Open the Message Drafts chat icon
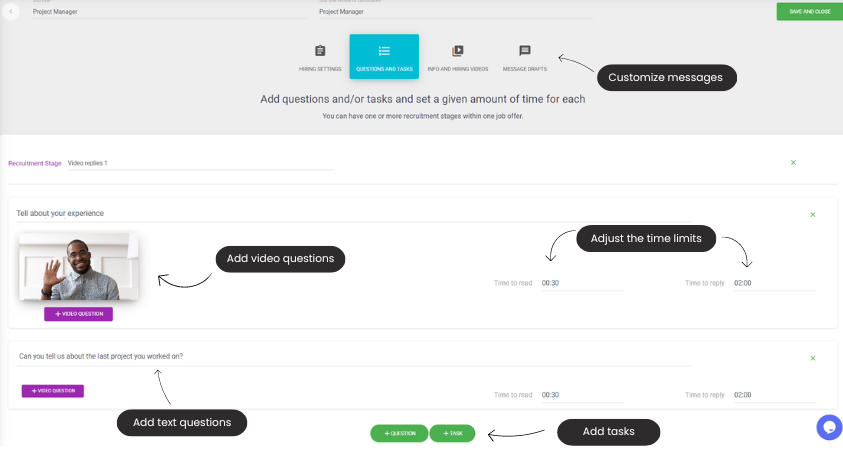This screenshot has width=843, height=450. 525,51
